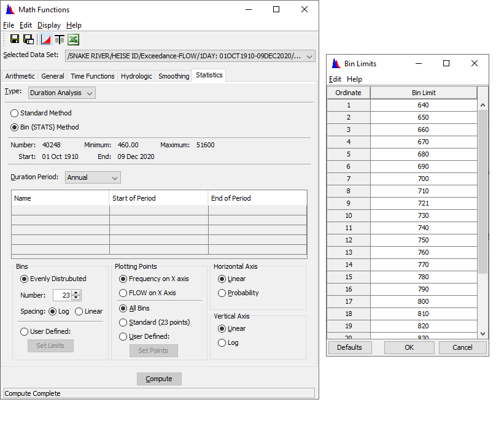Click the Bin Limits vertical scrollbar thumb
The image size is (504, 421).
(x=483, y=190)
